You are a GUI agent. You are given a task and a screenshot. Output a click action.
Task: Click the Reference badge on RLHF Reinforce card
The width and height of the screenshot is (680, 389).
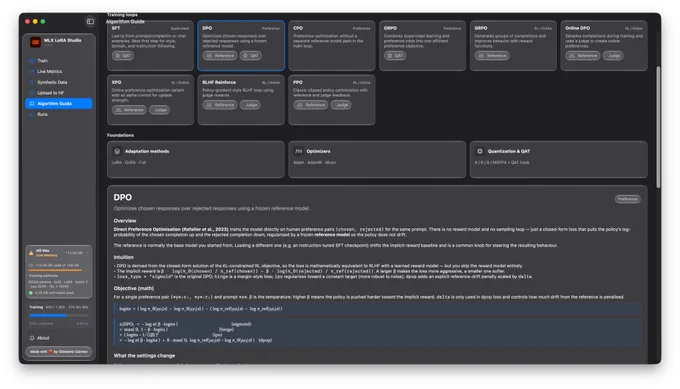[220, 105]
